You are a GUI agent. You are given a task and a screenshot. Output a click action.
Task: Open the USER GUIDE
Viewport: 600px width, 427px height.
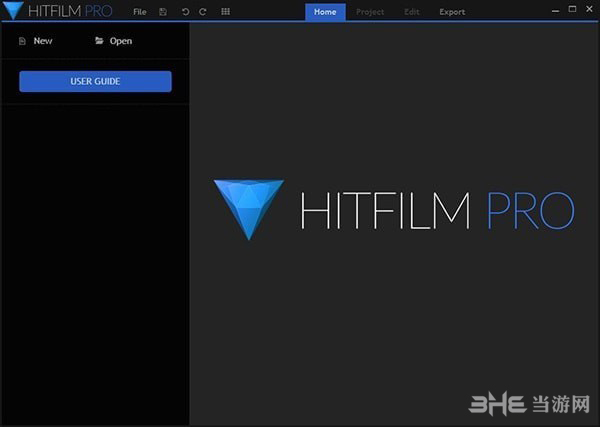tap(95, 81)
